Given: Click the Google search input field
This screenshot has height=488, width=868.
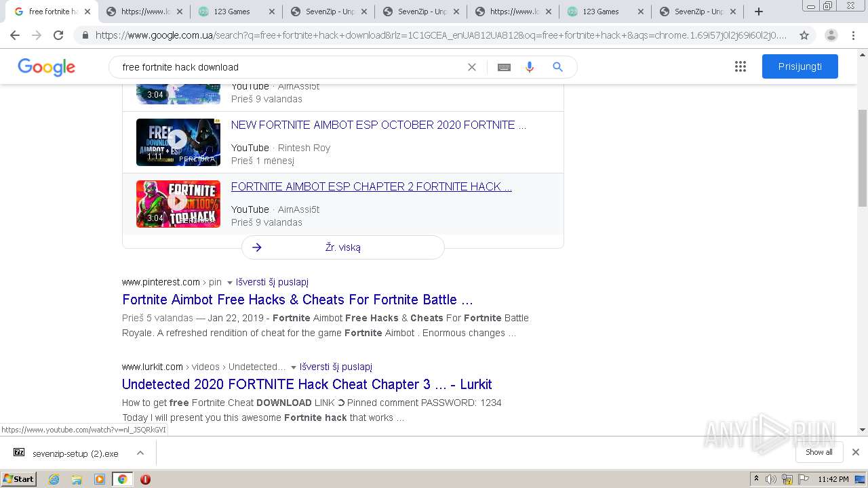Looking at the screenshot, I should [292, 67].
